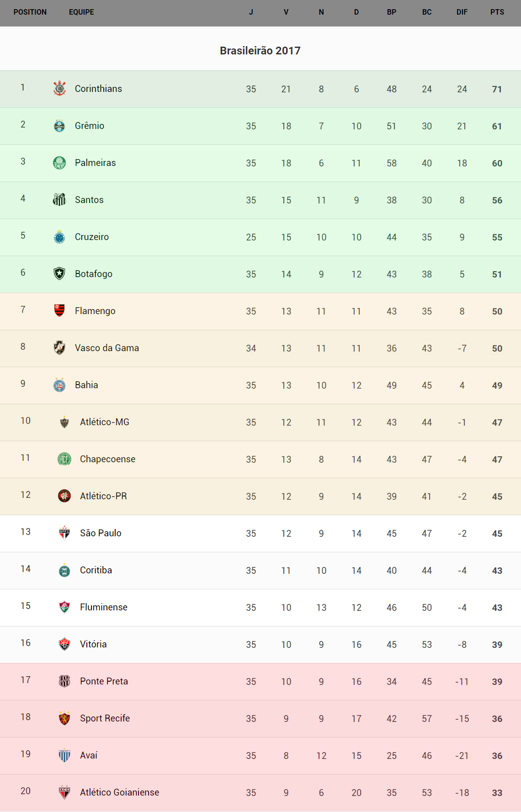Click the Brasileirão 2017 table title
This screenshot has width=521, height=812.
tap(260, 51)
